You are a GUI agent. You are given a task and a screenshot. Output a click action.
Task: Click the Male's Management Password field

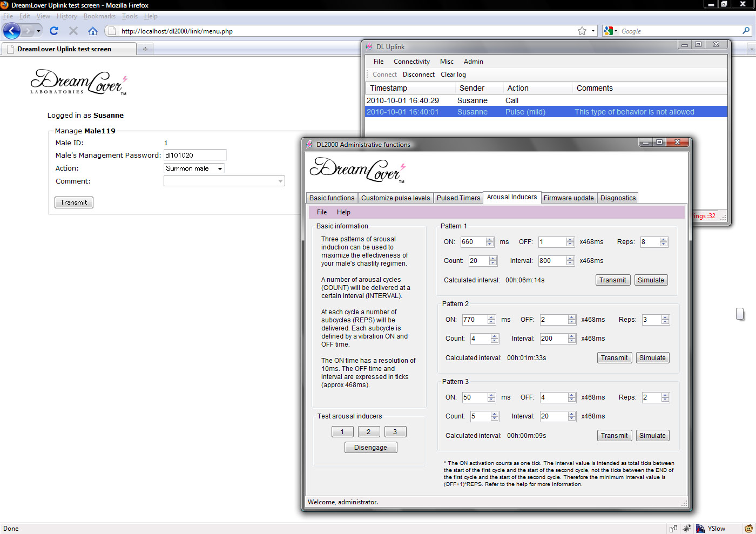click(194, 156)
